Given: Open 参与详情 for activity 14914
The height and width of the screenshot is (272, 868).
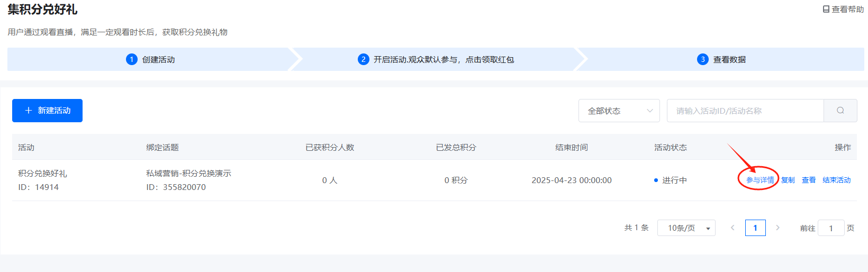Looking at the screenshot, I should 760,180.
